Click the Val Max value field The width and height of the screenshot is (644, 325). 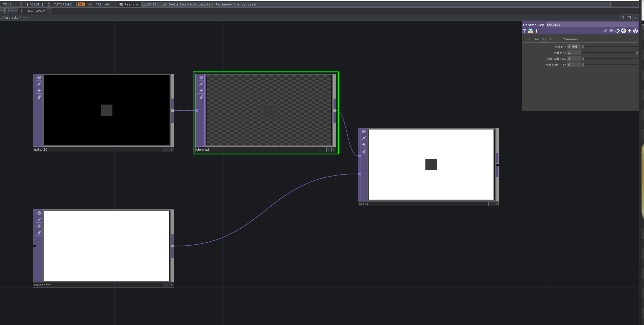574,53
